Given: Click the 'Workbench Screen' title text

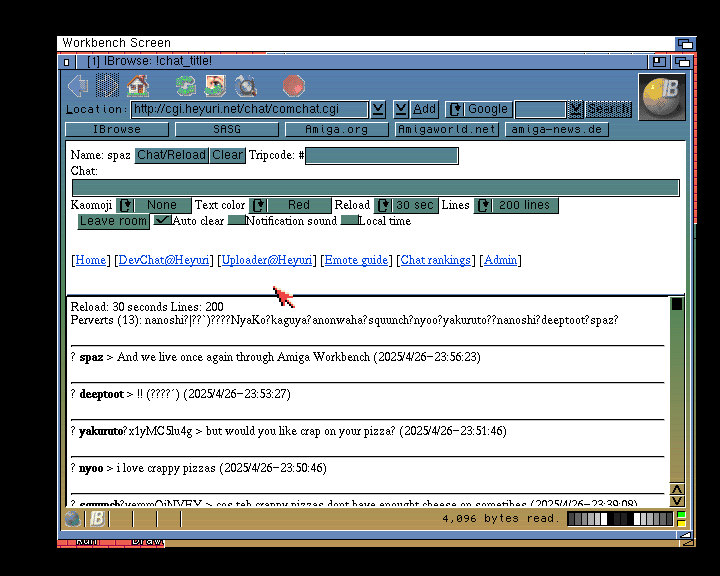Looking at the screenshot, I should [116, 43].
